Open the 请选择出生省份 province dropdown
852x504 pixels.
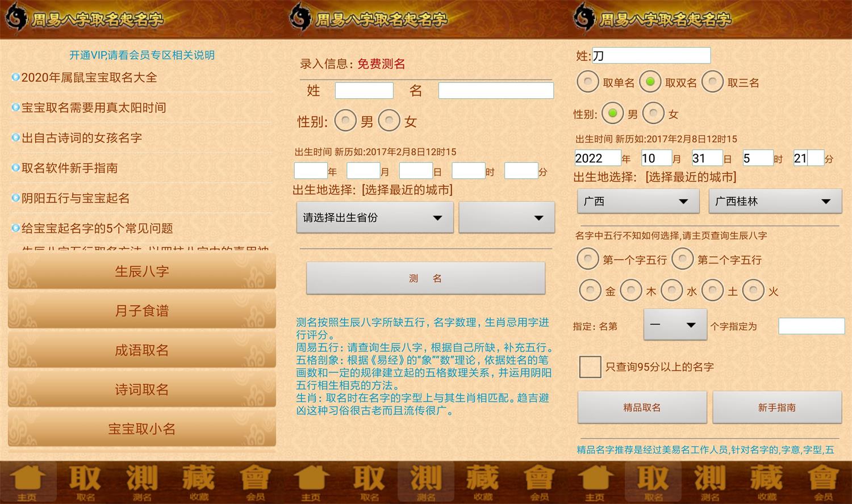click(374, 217)
